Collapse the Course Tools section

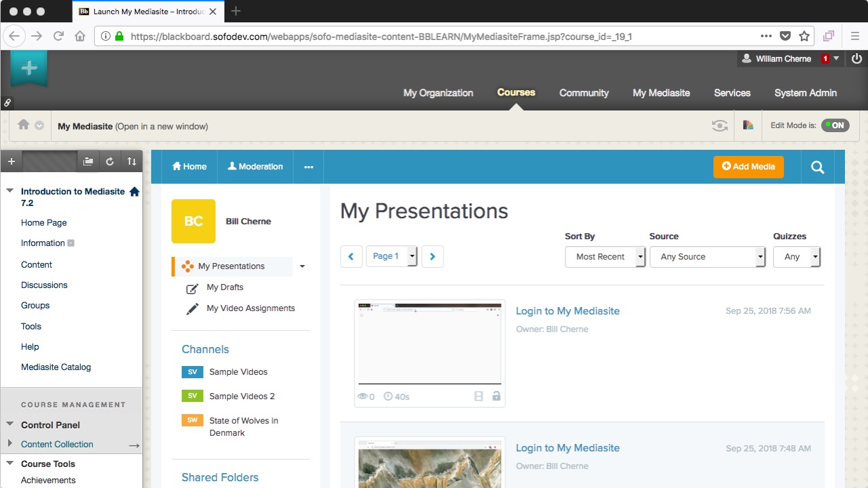(x=9, y=464)
